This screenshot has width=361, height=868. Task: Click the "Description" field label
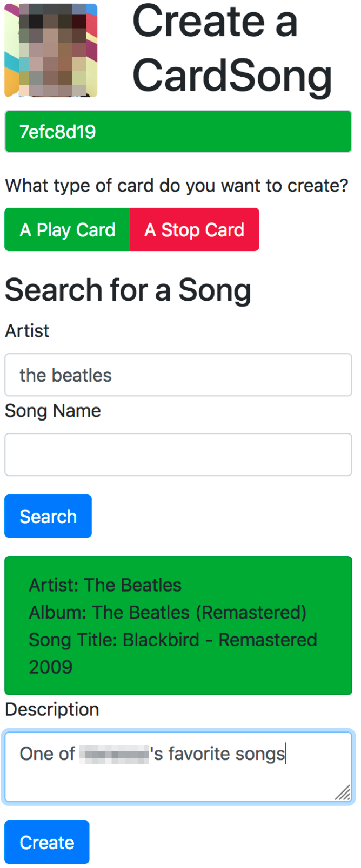52,709
